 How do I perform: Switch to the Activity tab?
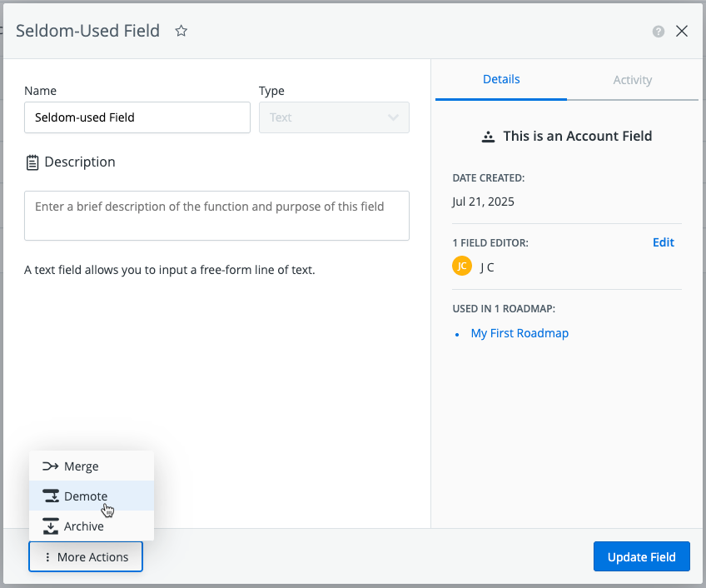632,80
